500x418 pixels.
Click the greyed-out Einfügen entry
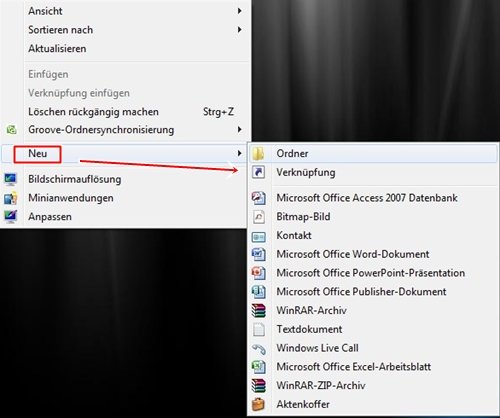(x=125, y=74)
